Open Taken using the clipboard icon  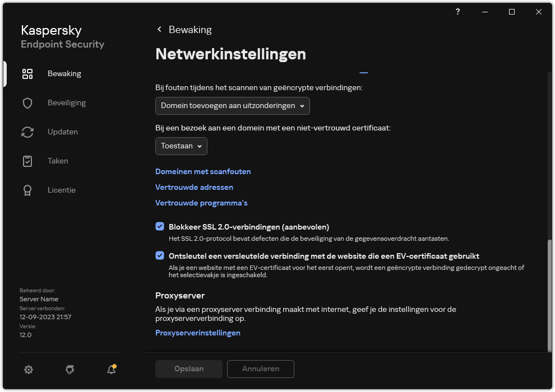tap(27, 161)
